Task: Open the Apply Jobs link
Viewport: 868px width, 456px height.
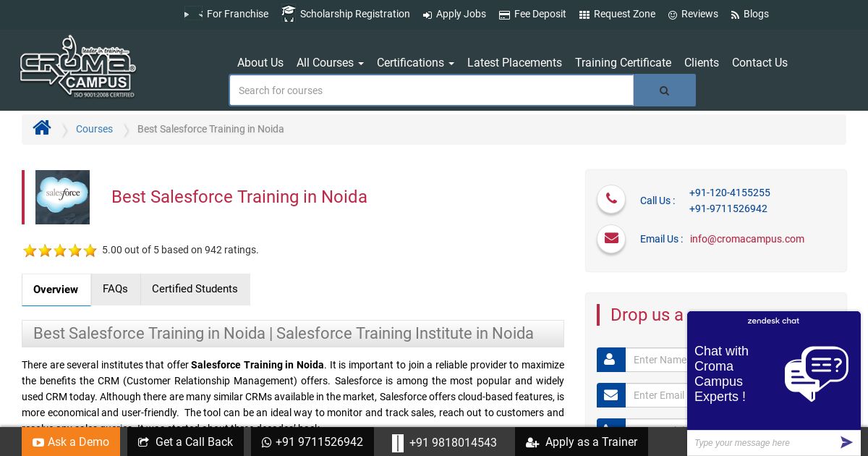Action: point(461,14)
